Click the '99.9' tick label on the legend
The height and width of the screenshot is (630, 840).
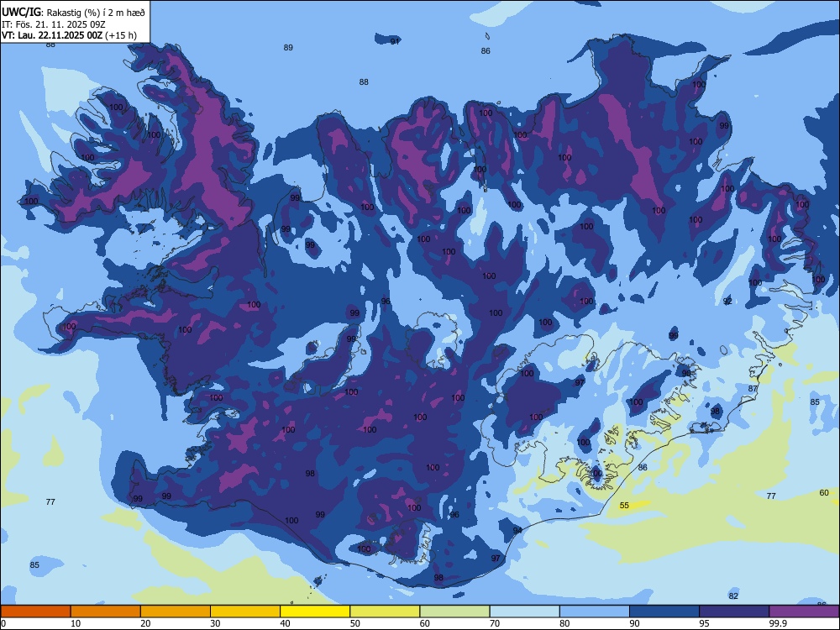pos(778,623)
